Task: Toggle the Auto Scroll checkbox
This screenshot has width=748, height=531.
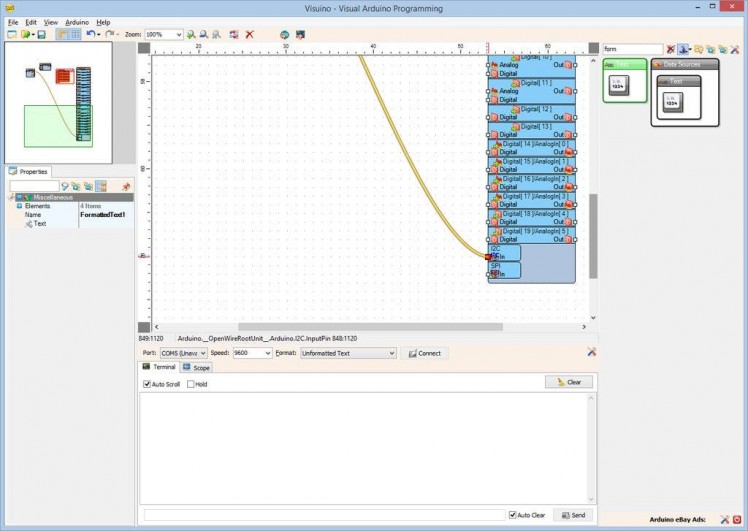Action: point(147,384)
